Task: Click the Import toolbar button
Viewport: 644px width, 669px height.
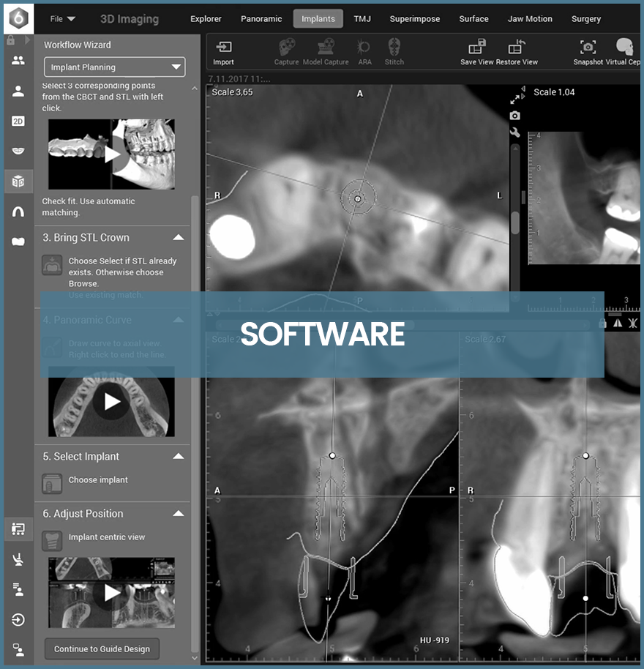Action: [x=223, y=53]
